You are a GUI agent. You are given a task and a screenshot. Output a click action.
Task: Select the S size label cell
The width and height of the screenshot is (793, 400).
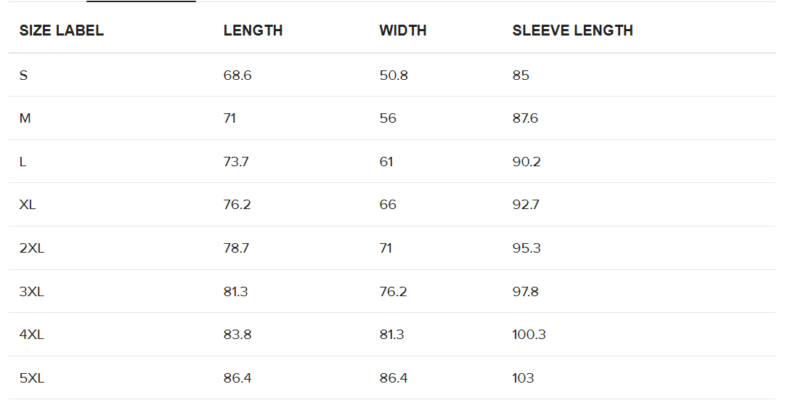coord(23,75)
